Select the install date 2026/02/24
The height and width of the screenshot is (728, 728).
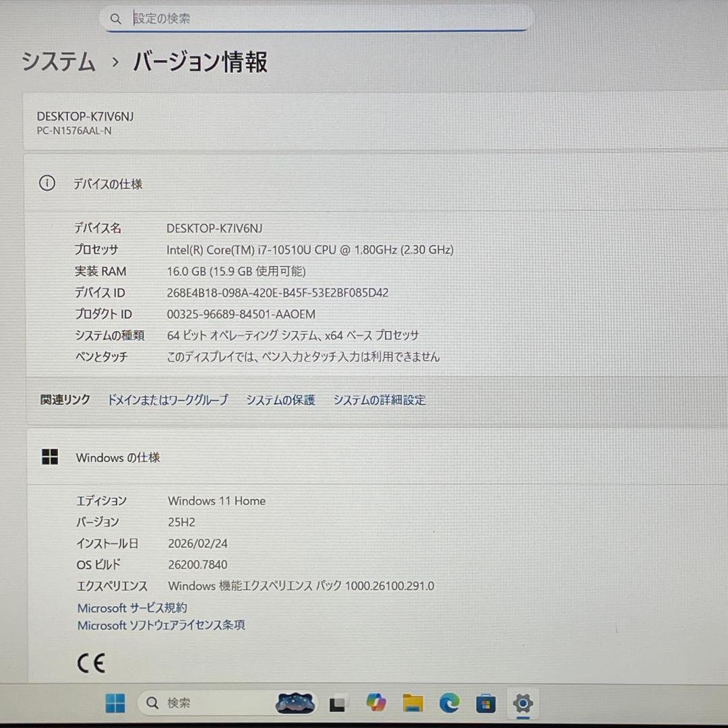(198, 543)
